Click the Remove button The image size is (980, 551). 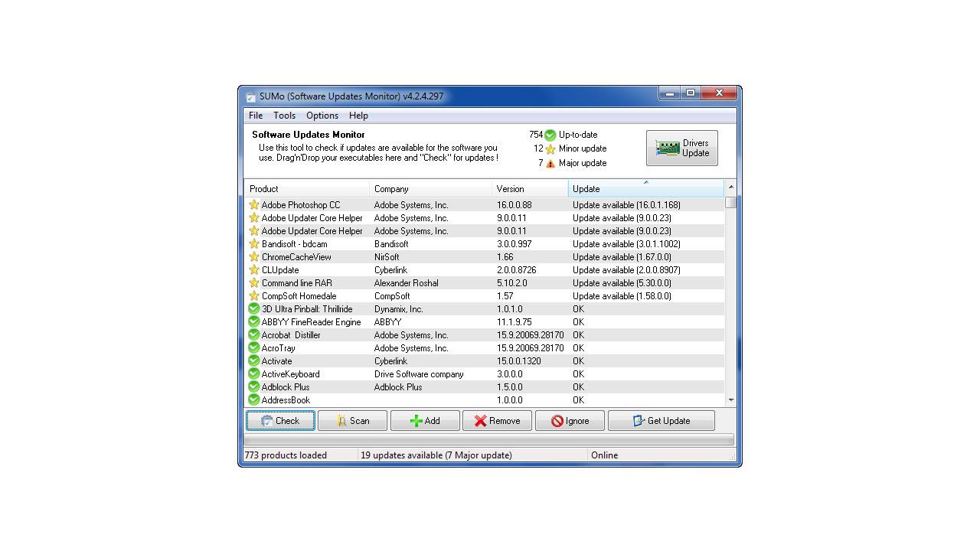(497, 421)
